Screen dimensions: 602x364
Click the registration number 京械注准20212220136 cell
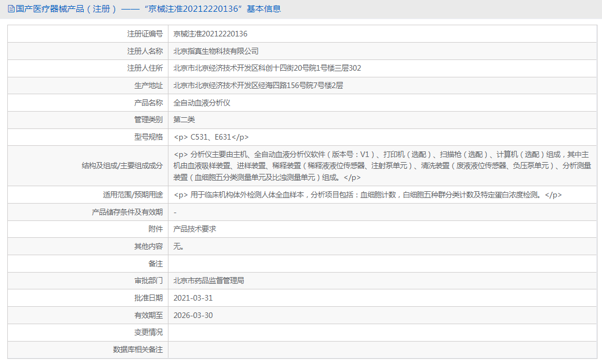click(209, 34)
